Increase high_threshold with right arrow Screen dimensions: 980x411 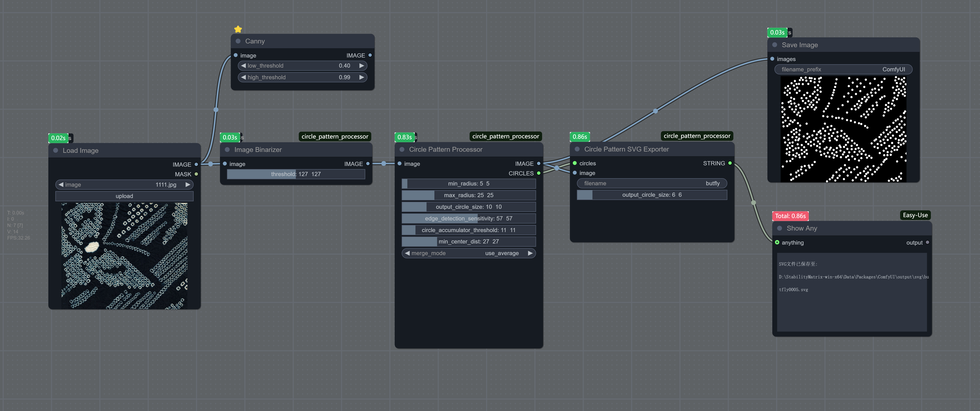[362, 77]
